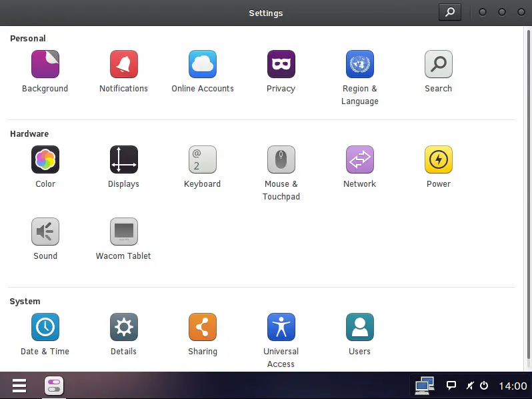The width and height of the screenshot is (532, 399).
Task: Open Color management settings
Action: pos(45,160)
